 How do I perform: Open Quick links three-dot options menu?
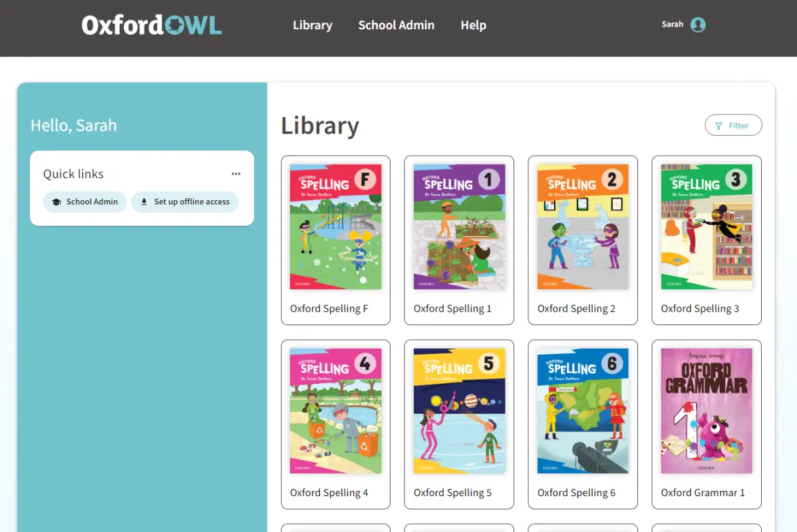[x=236, y=174]
